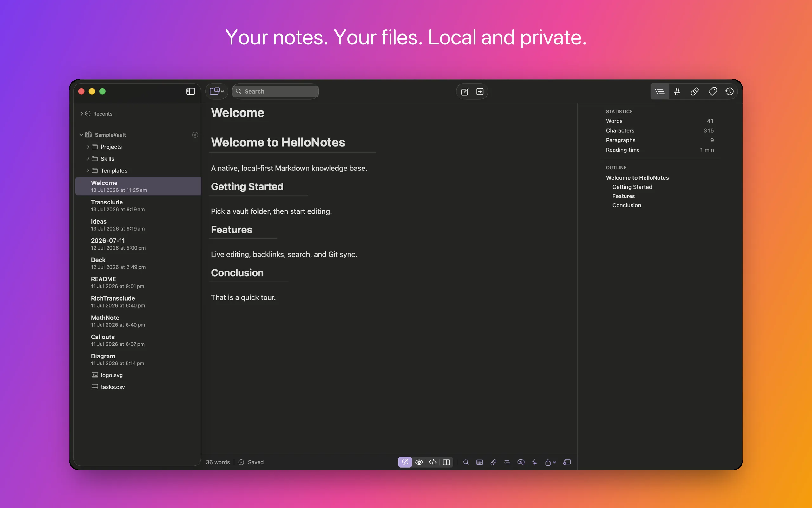Switch to the tag label inspector tab
812x508 pixels.
(x=712, y=91)
